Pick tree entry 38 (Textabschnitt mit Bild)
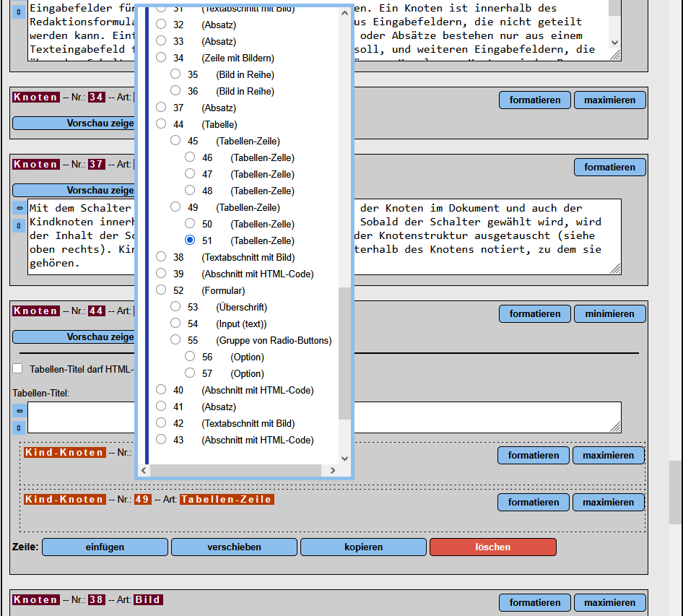The image size is (683, 616). coord(161,257)
